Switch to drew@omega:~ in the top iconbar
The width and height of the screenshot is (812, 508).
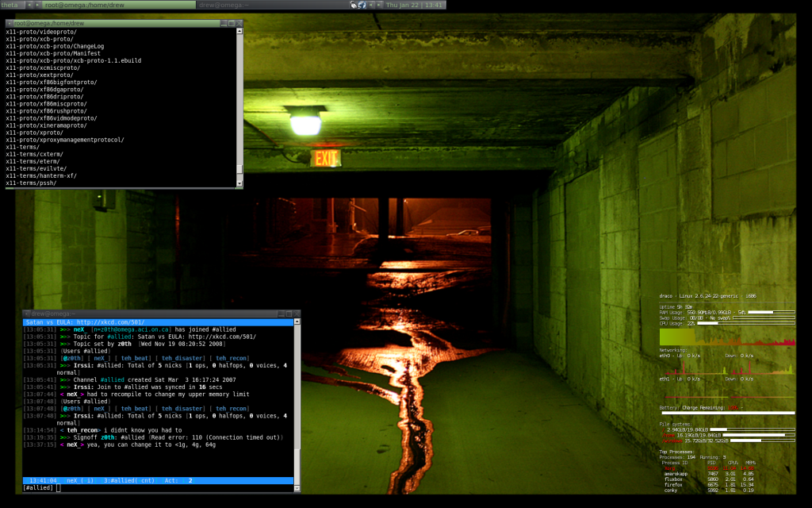[x=273, y=5]
